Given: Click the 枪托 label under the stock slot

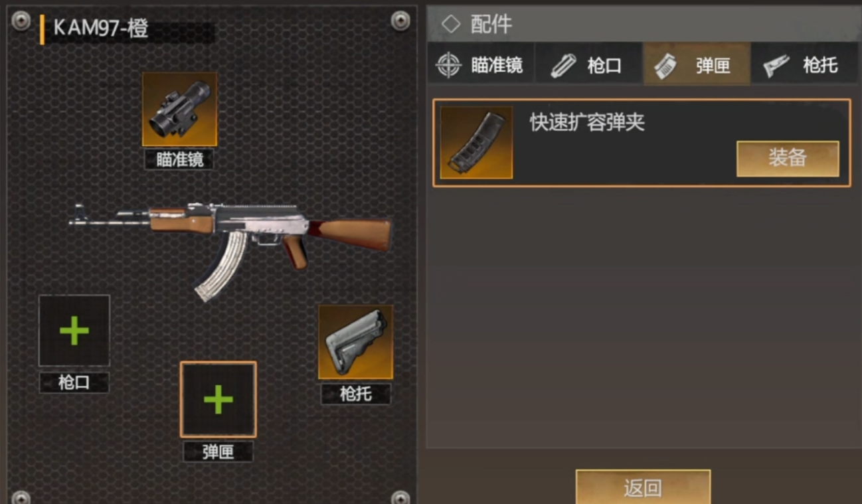Looking at the screenshot, I should pos(355,394).
